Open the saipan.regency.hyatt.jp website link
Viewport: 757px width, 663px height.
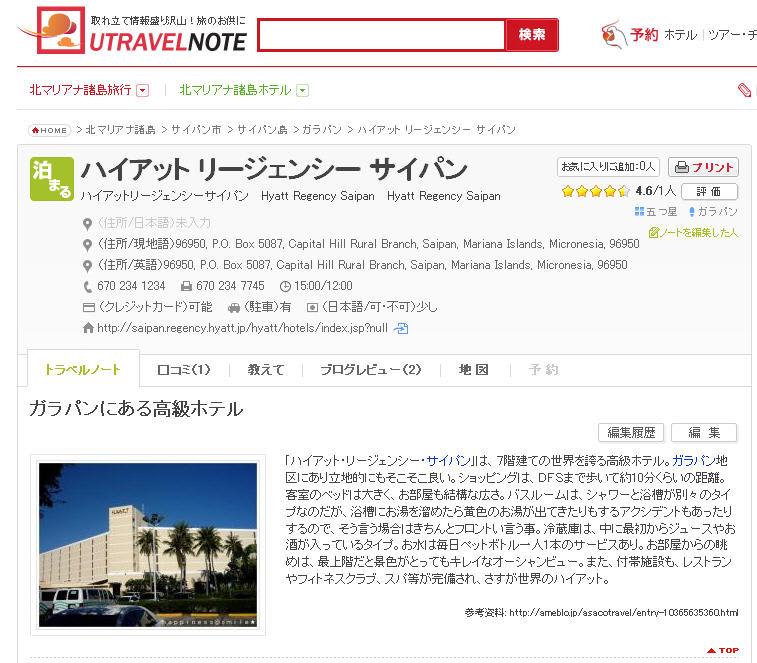pyautogui.click(x=242, y=328)
